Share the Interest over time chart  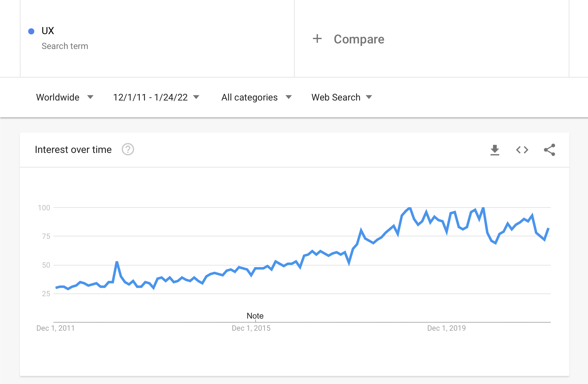click(549, 150)
